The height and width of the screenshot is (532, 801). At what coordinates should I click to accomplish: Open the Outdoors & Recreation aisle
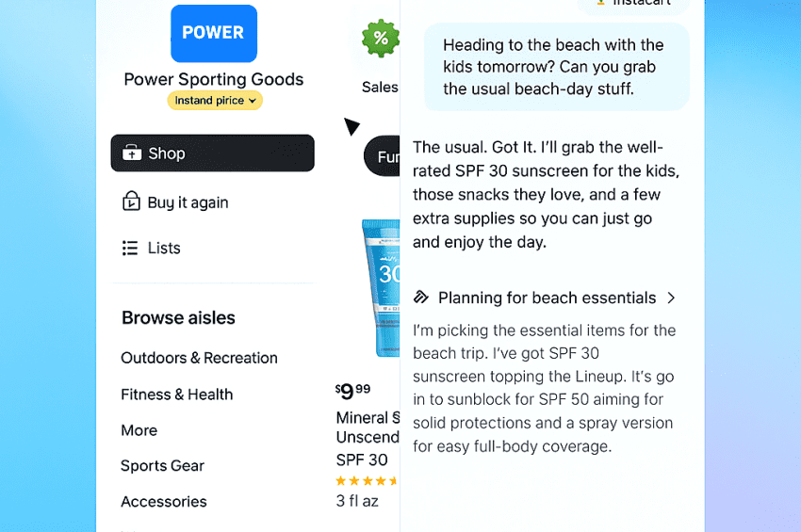pyautogui.click(x=199, y=358)
